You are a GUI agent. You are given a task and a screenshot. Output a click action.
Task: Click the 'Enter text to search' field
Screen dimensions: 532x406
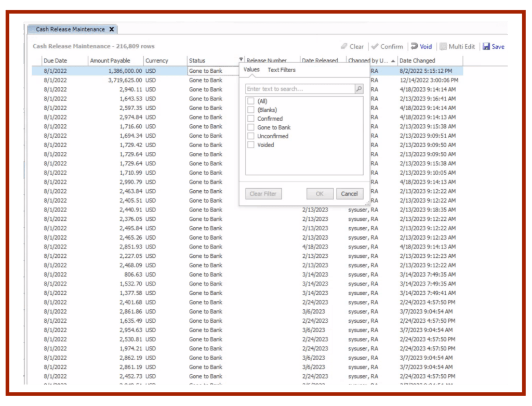coord(299,89)
